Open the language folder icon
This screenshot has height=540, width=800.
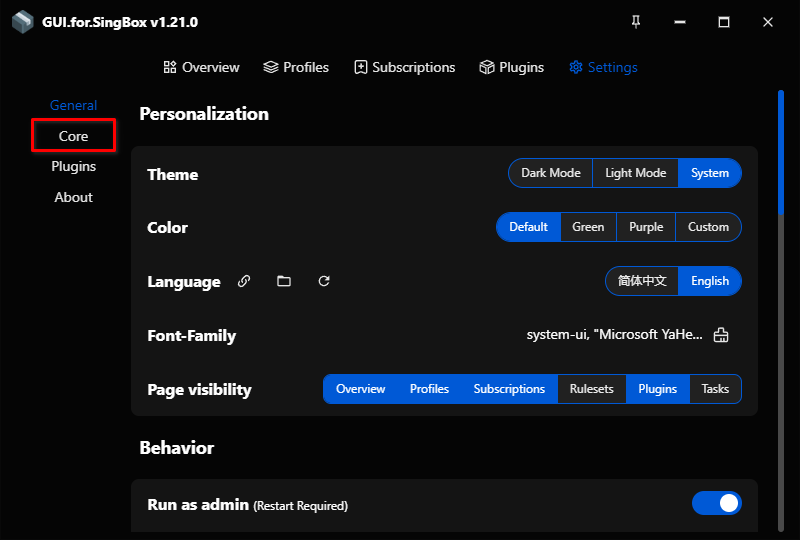(x=284, y=282)
